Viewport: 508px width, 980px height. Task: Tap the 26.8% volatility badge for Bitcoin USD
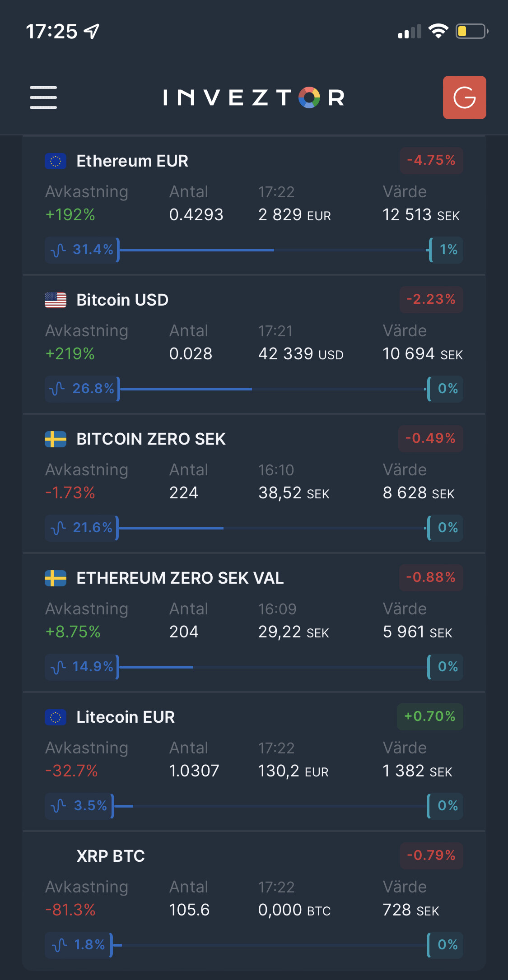click(x=82, y=389)
